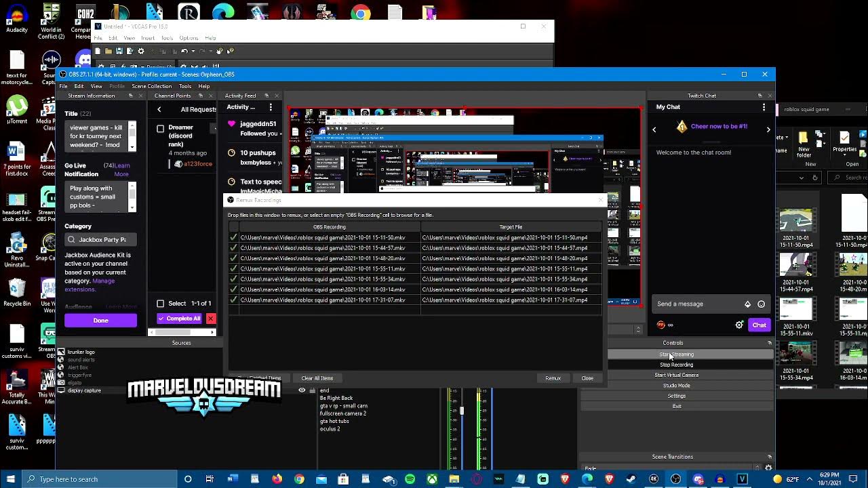
Task: Open OBS View menu
Action: [x=96, y=86]
